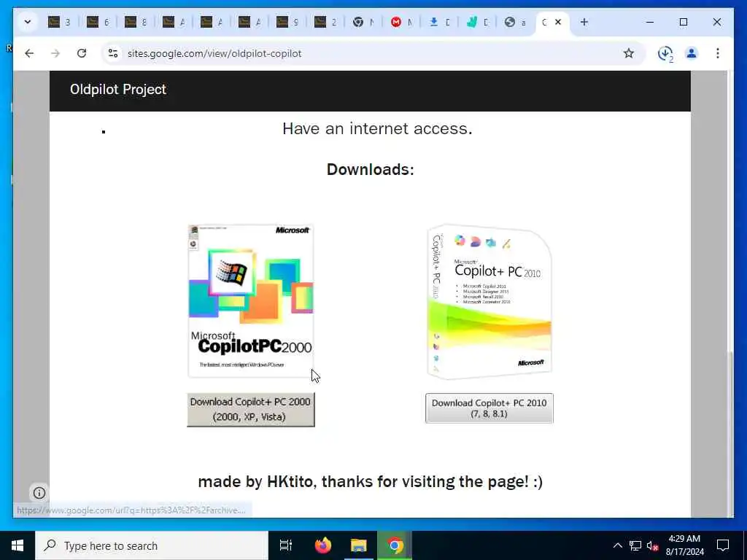Click the taskbar search box

[x=152, y=545]
